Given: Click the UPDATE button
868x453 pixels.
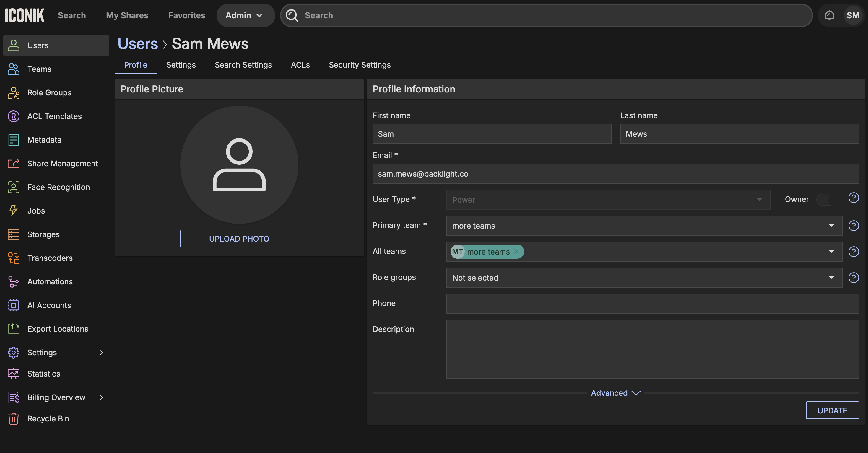Looking at the screenshot, I should coord(832,410).
